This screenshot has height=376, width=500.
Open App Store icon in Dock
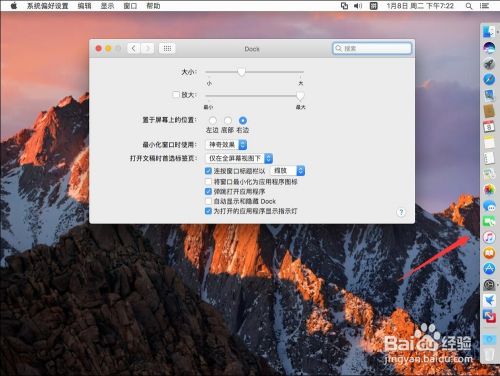point(489,269)
